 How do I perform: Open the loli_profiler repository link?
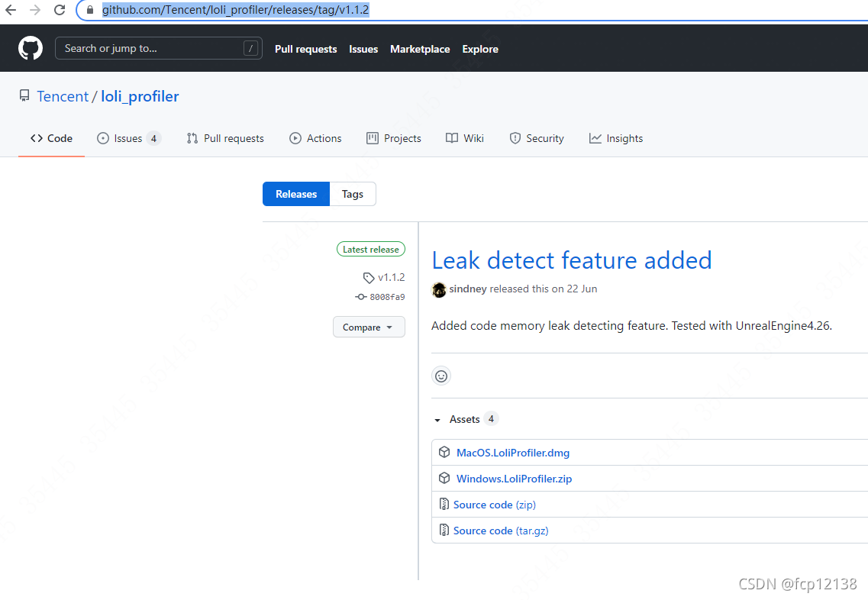(140, 96)
